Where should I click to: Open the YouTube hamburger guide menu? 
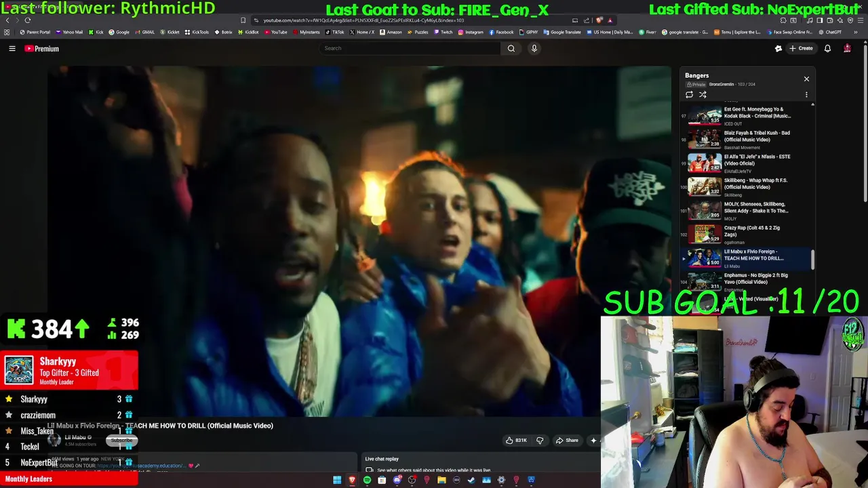(x=12, y=48)
